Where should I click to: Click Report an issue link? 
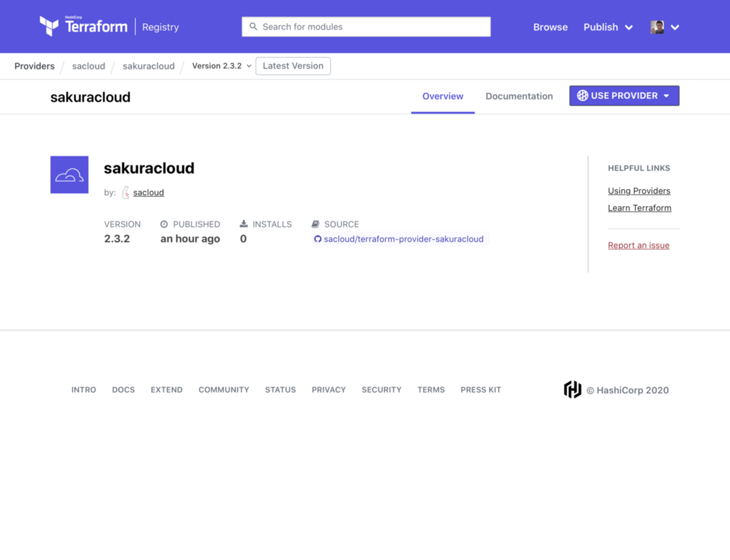point(638,245)
